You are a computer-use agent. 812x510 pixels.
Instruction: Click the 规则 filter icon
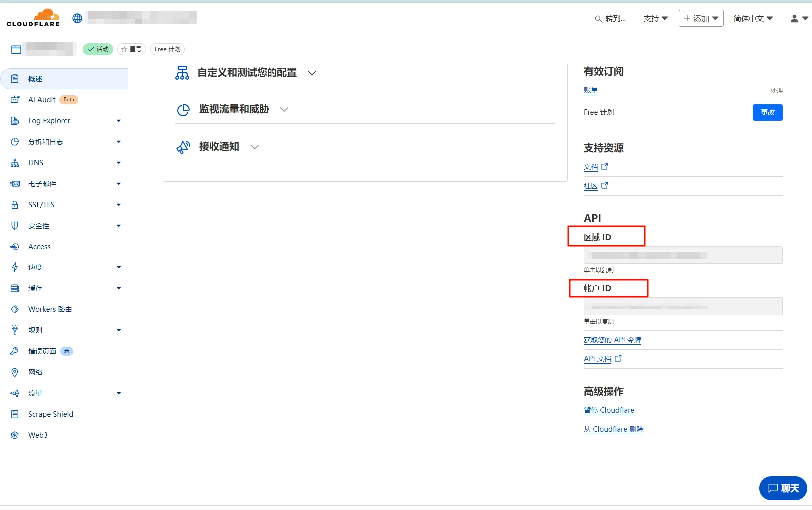click(15, 330)
